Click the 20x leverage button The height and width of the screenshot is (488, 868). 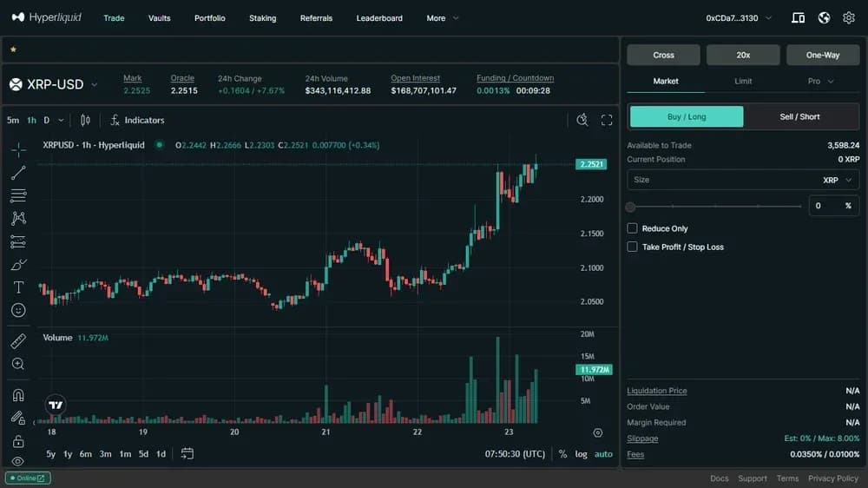coord(743,55)
